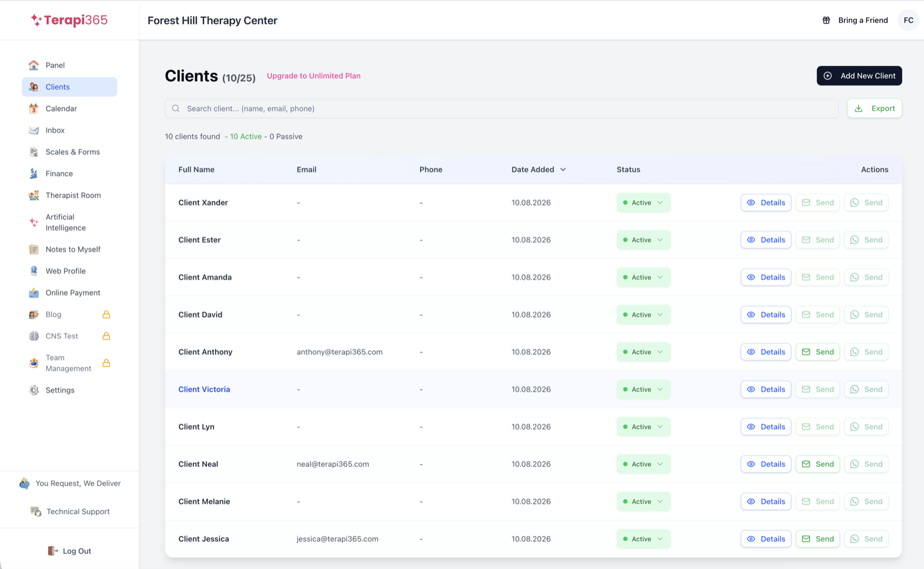Send email to Client Anthony
This screenshot has width=924, height=569.
pyautogui.click(x=818, y=352)
